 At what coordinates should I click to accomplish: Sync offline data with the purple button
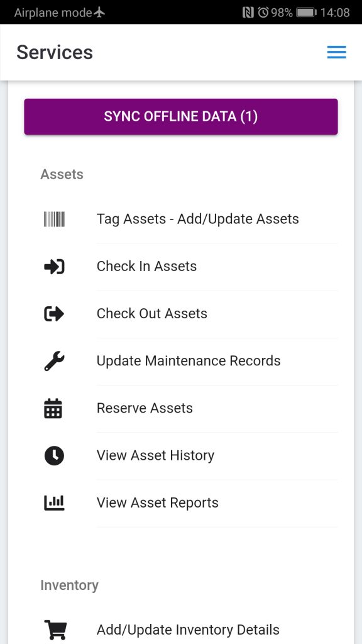(181, 116)
